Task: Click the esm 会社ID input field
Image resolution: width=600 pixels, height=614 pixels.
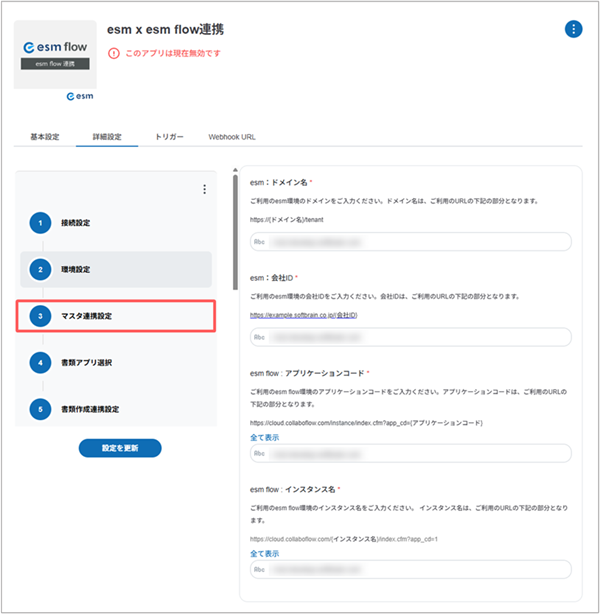Action: 410,337
